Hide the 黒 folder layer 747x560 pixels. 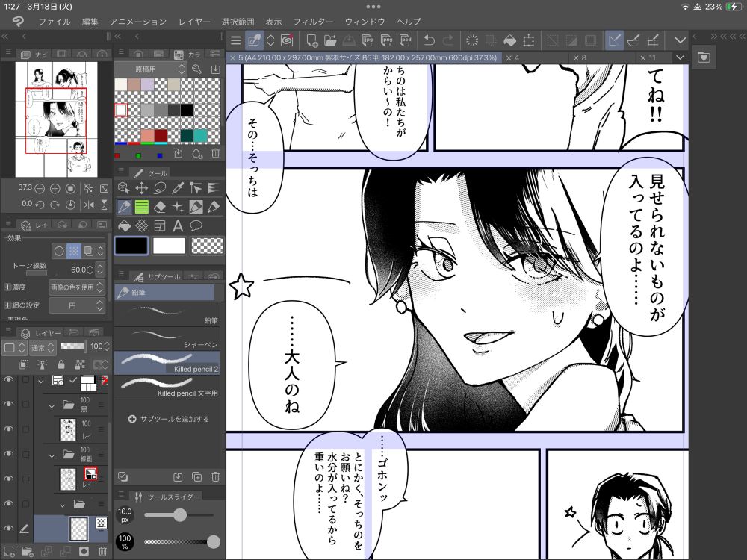coord(8,404)
